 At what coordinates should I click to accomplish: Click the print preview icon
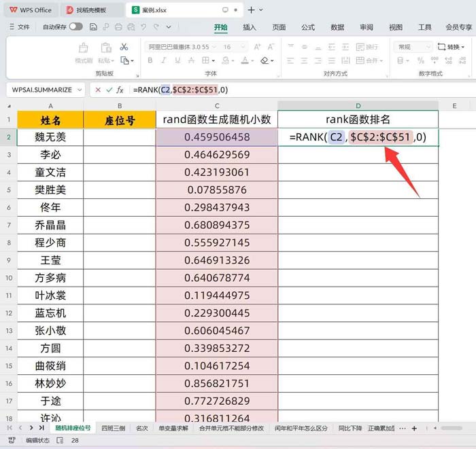(x=131, y=27)
